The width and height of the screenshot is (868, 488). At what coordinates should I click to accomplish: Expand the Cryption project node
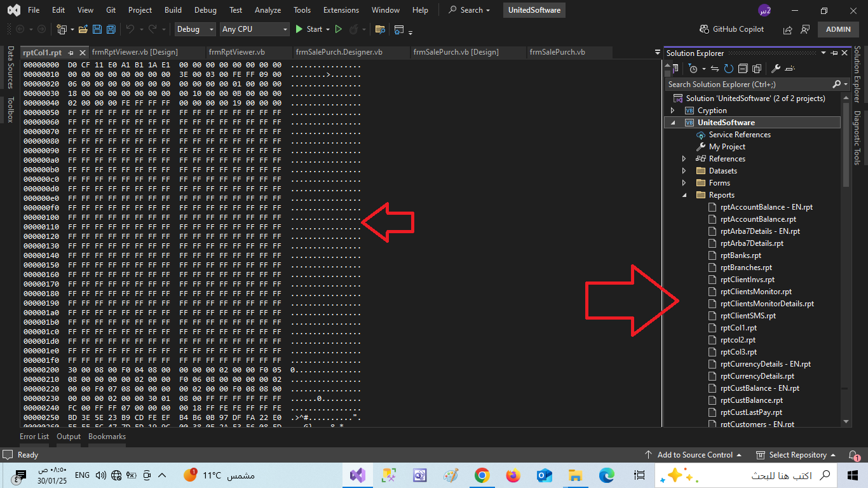point(673,111)
